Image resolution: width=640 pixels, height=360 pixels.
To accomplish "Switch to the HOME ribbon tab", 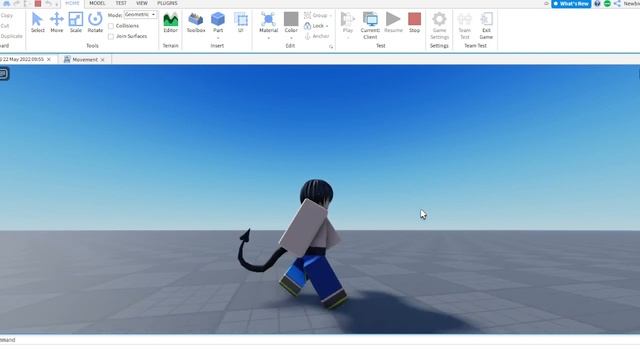I will tap(72, 3).
